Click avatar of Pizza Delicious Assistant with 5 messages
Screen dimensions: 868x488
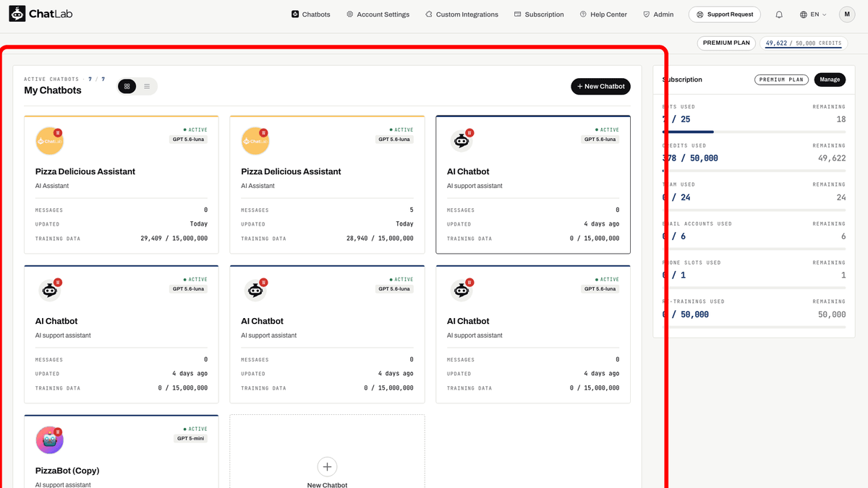pos(255,141)
